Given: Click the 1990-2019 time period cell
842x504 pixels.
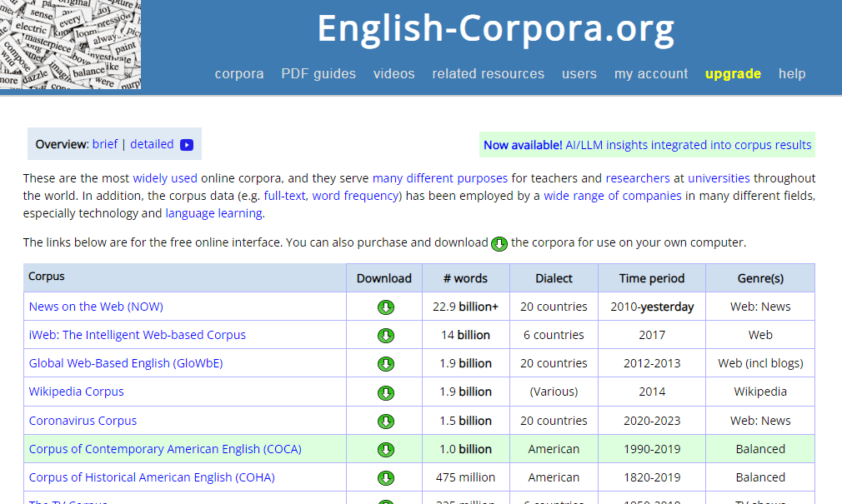Looking at the screenshot, I should coord(652,449).
